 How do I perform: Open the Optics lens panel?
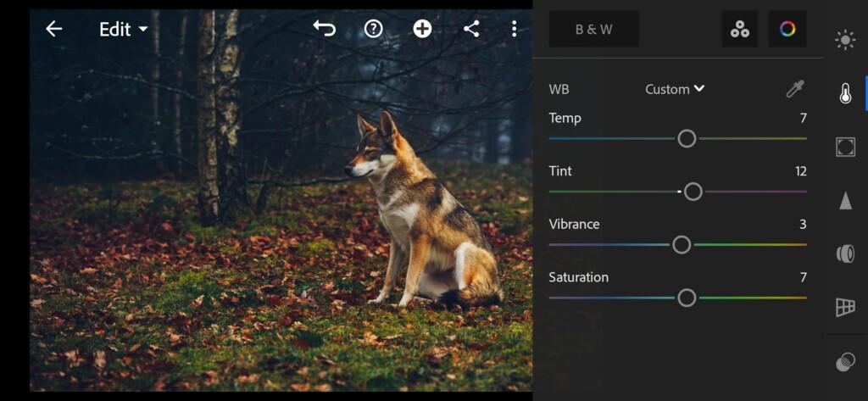pyautogui.click(x=845, y=253)
